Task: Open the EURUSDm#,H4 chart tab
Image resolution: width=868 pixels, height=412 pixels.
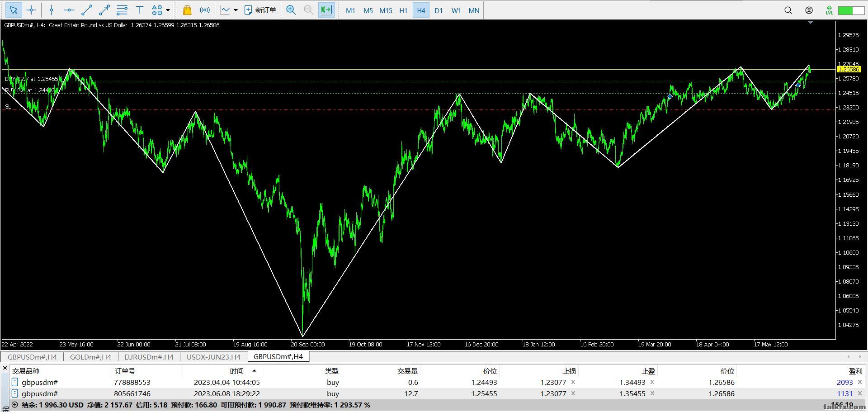Action: coord(149,357)
